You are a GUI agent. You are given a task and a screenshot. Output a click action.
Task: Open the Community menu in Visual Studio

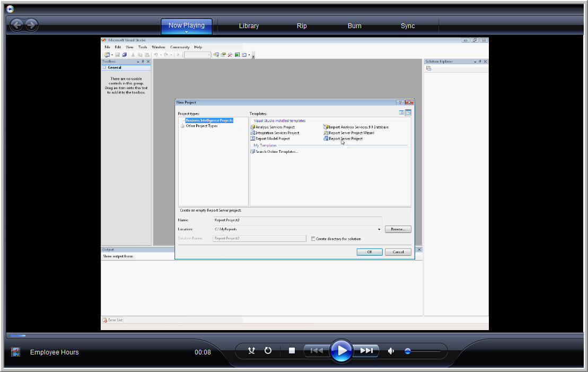click(x=180, y=47)
